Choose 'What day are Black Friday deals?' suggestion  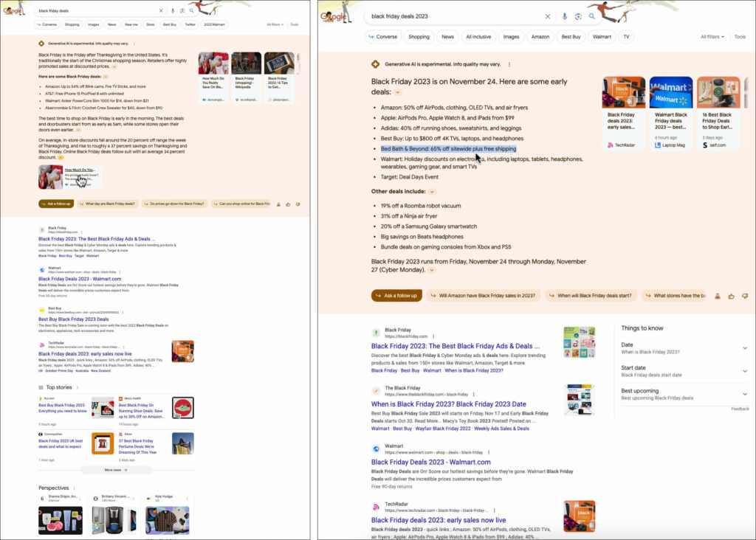point(107,204)
